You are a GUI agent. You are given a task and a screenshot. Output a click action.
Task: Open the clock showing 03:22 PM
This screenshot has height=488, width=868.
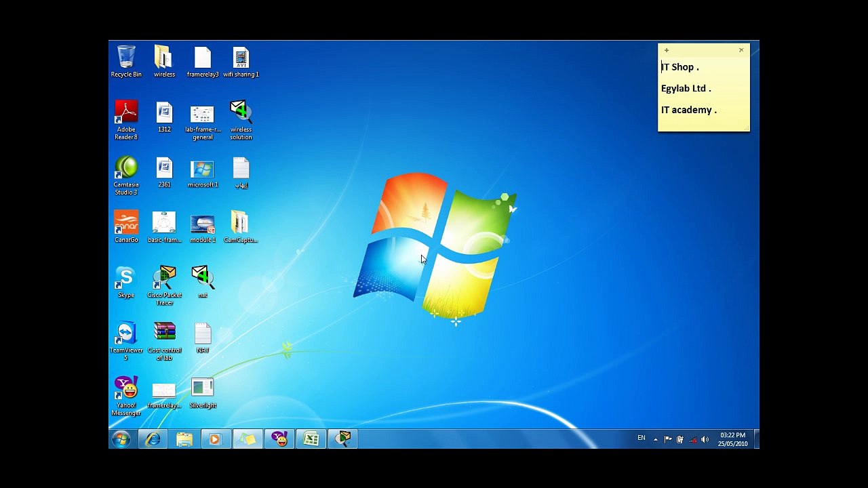pos(732,439)
